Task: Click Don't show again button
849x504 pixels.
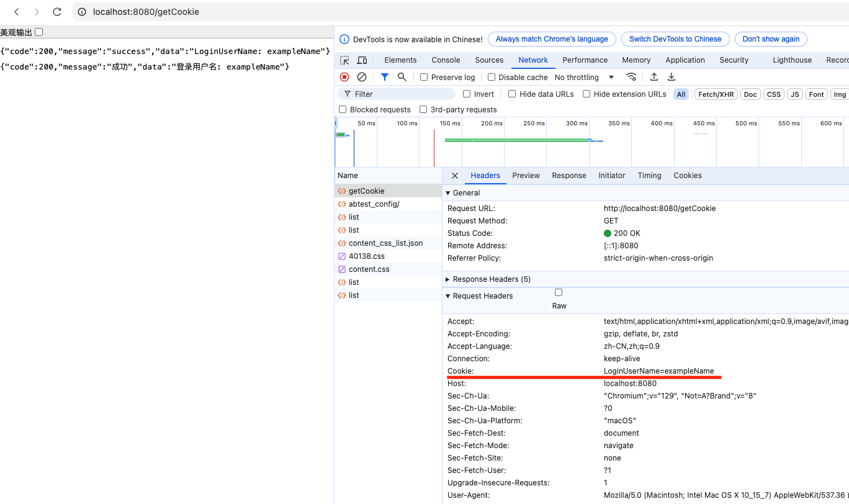Action: [771, 39]
